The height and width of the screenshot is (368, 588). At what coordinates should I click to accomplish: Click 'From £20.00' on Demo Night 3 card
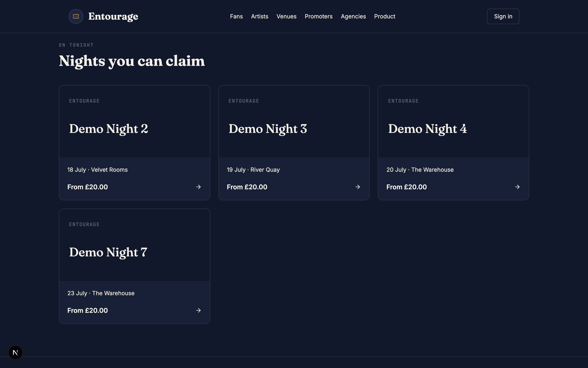pos(247,187)
